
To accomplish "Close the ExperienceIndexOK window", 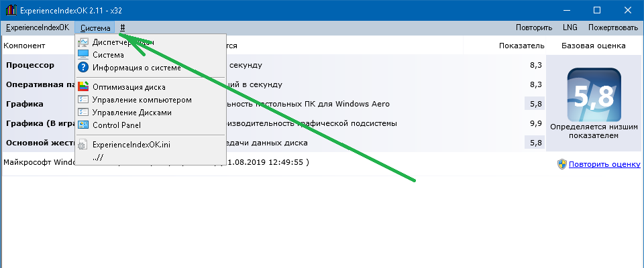I will [x=628, y=10].
